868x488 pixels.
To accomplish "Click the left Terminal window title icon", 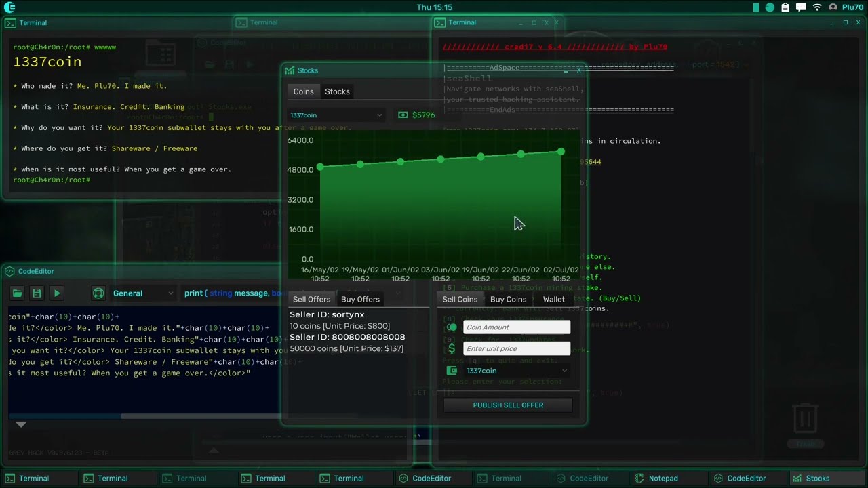I will pyautogui.click(x=10, y=22).
